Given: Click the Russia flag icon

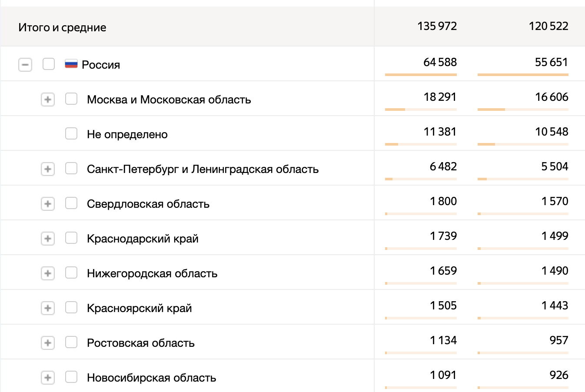Looking at the screenshot, I should point(71,64).
